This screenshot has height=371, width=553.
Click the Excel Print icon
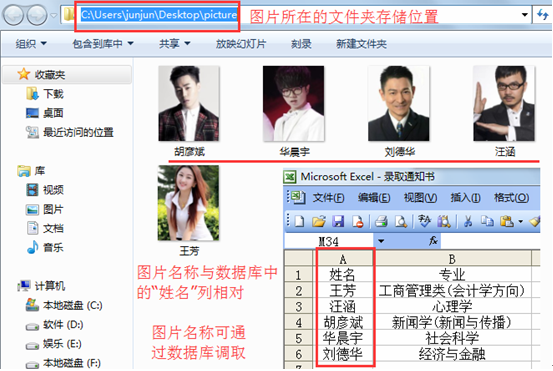point(381,221)
